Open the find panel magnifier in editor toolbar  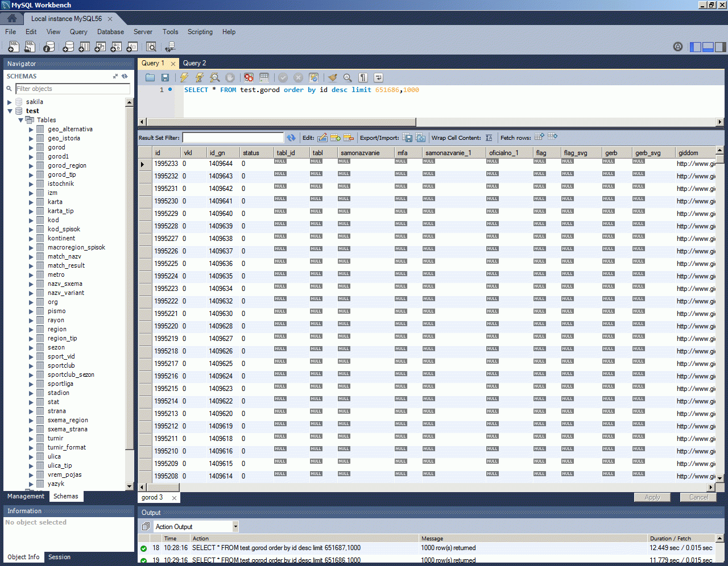click(x=348, y=77)
